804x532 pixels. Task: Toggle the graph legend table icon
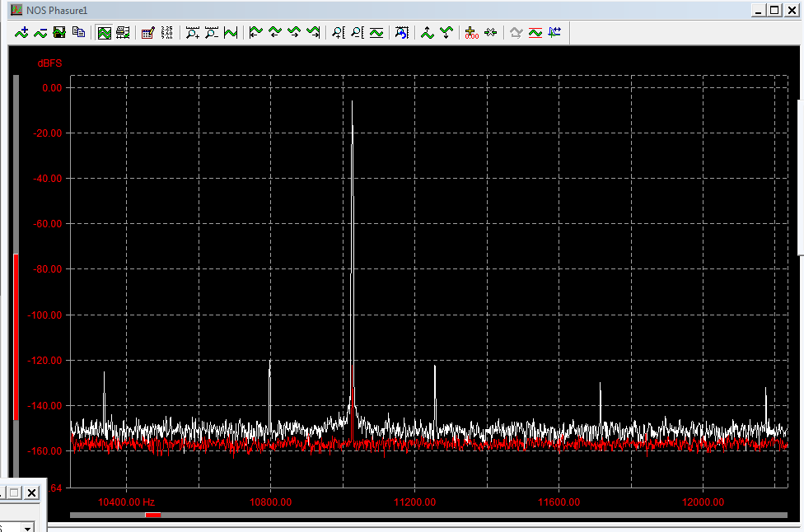pyautogui.click(x=123, y=33)
